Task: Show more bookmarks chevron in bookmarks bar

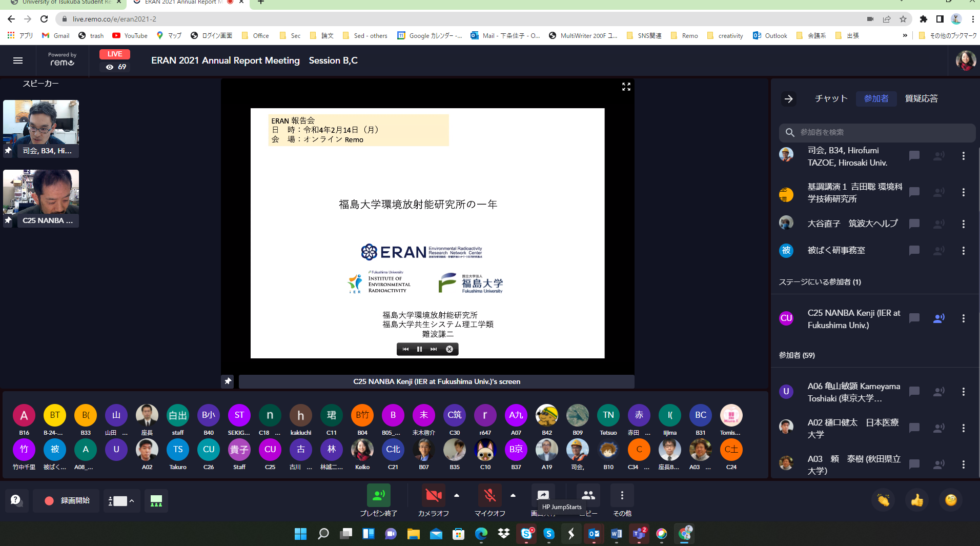Action: [x=905, y=35]
